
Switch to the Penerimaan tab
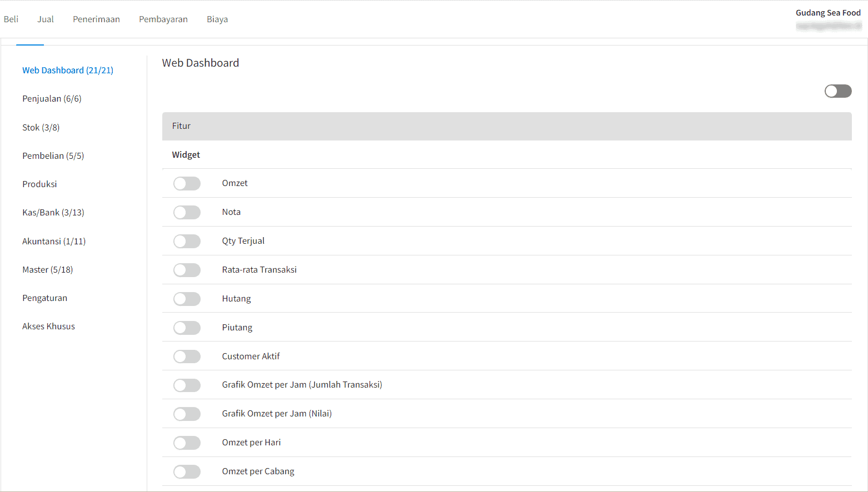pyautogui.click(x=96, y=19)
